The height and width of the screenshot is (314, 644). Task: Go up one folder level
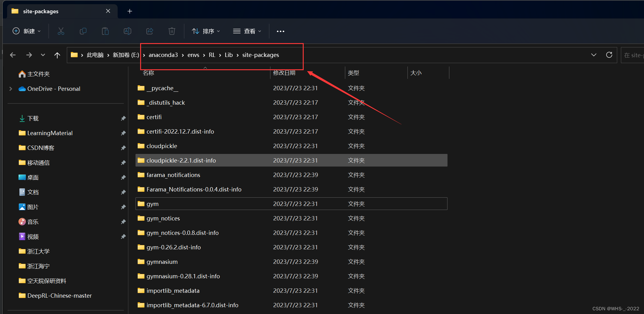click(57, 55)
